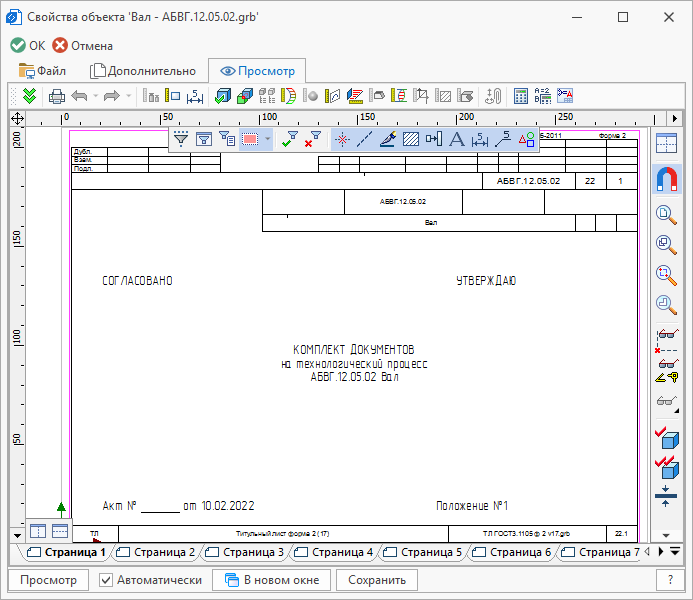Image resolution: width=693 pixels, height=600 pixels.
Task: Click the crosshair move icon at ruler corner
Action: (x=17, y=118)
